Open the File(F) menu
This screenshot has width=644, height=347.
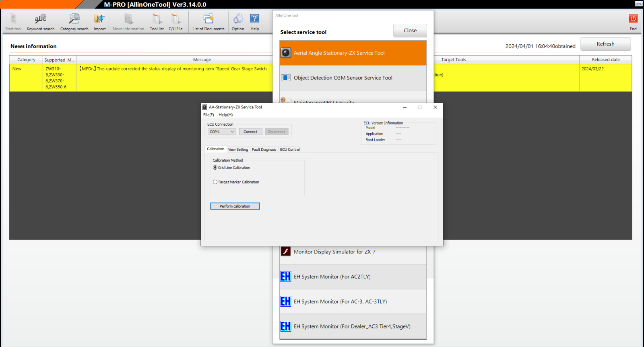pyautogui.click(x=208, y=115)
